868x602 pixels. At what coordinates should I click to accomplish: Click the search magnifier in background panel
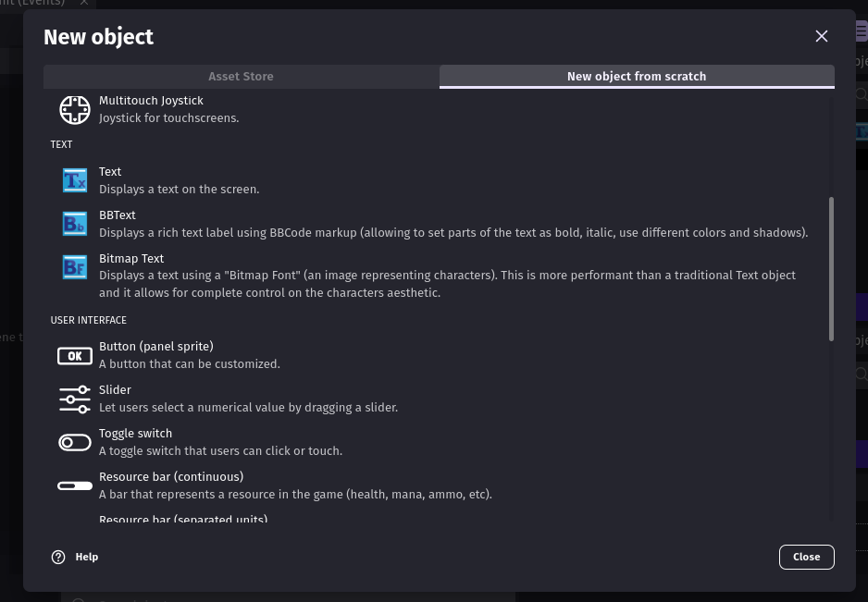pos(861,94)
